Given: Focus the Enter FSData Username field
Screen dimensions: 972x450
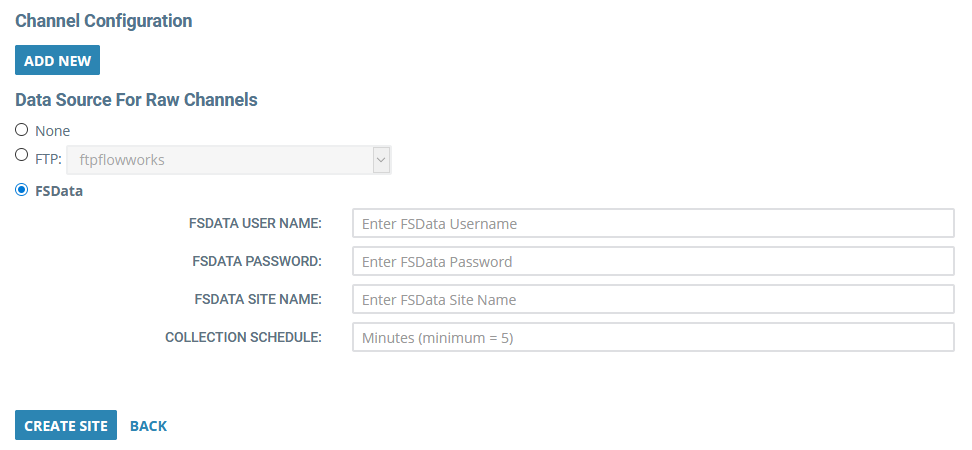Looking at the screenshot, I should [653, 223].
